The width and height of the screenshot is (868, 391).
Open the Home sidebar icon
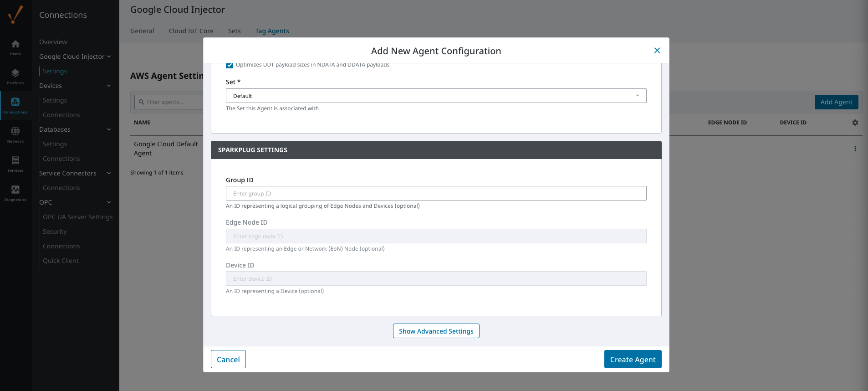[x=15, y=47]
